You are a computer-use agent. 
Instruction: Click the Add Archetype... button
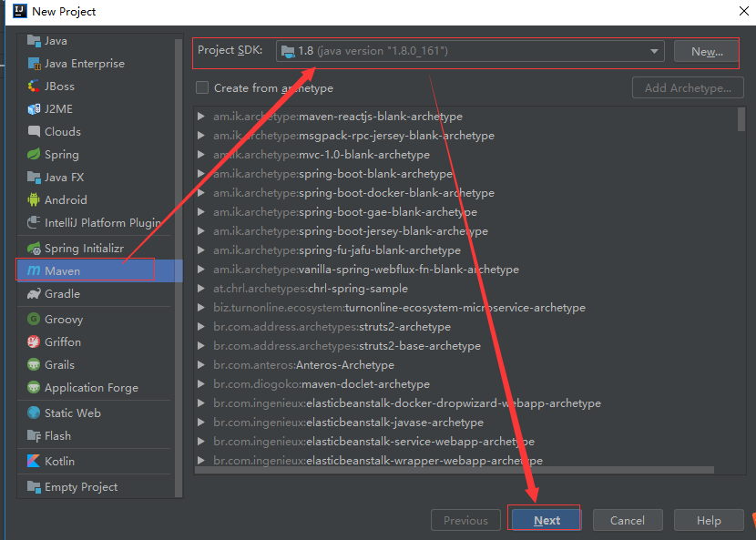point(688,87)
